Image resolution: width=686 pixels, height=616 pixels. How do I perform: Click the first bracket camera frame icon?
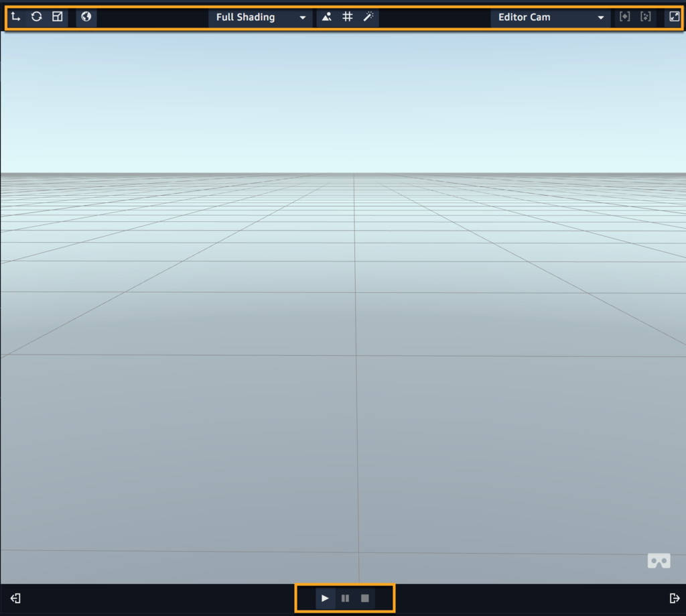pos(625,17)
